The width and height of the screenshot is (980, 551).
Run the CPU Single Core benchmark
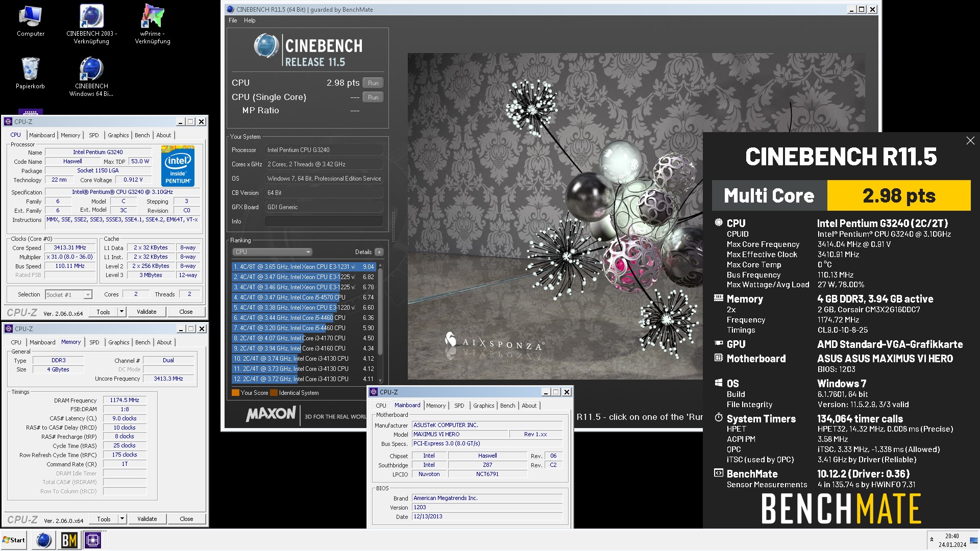[x=373, y=97]
